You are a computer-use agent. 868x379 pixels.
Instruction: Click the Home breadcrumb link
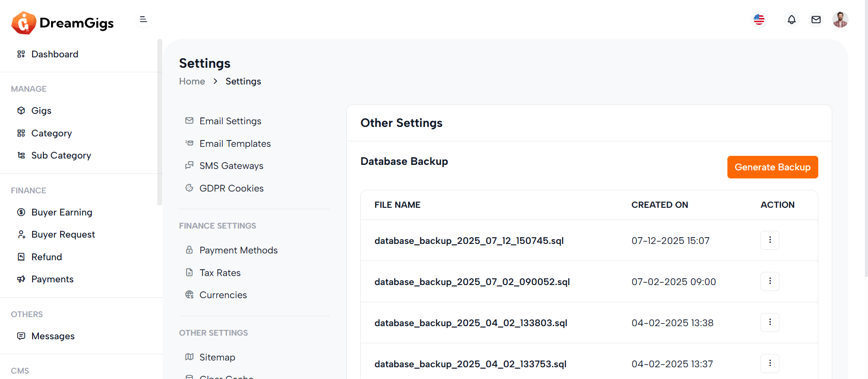[x=192, y=81]
